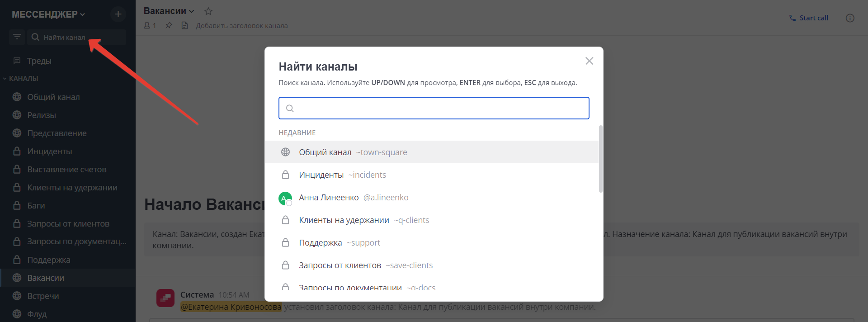Viewport: 868px width, 322px height.
Task: Open the members icon showing 1 member
Action: pos(150,25)
